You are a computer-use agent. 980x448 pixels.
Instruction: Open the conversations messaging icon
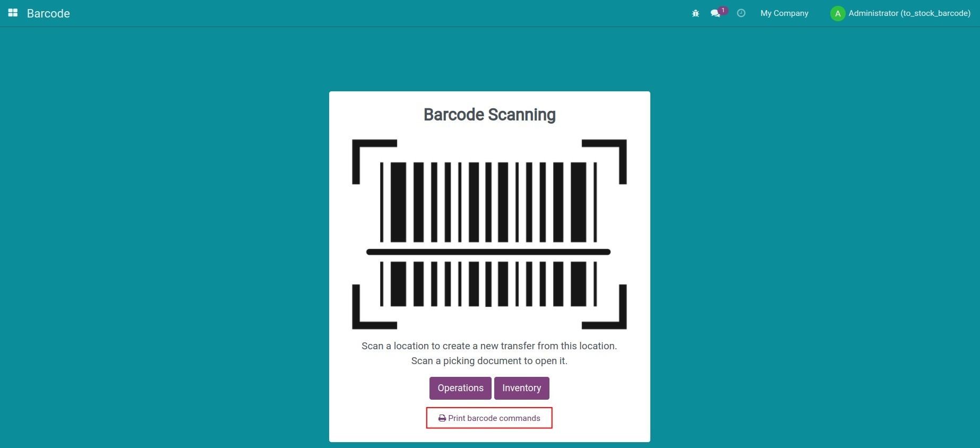(x=716, y=14)
